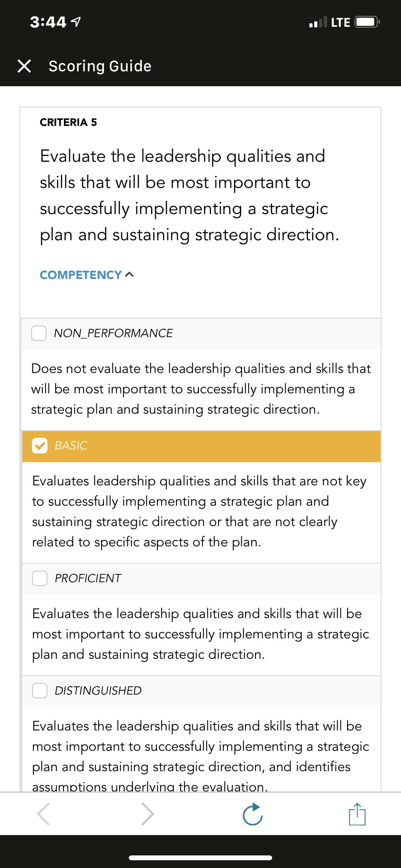Select the DISTINGUISHED level header
This screenshot has height=868, width=401.
point(201,691)
